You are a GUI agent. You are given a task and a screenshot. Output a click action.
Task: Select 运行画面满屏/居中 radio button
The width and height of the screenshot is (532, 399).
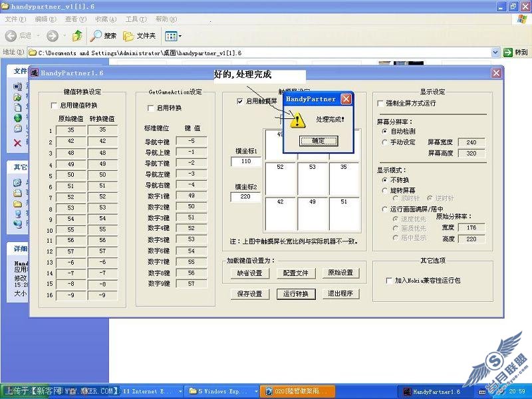click(x=384, y=209)
